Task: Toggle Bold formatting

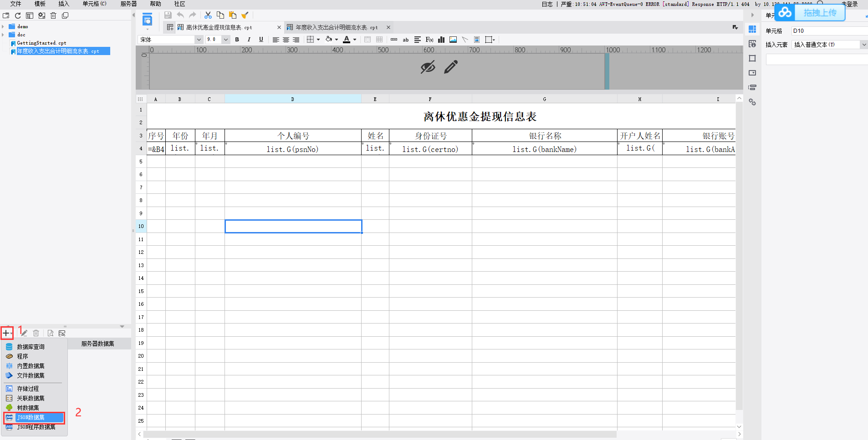Action: point(237,40)
